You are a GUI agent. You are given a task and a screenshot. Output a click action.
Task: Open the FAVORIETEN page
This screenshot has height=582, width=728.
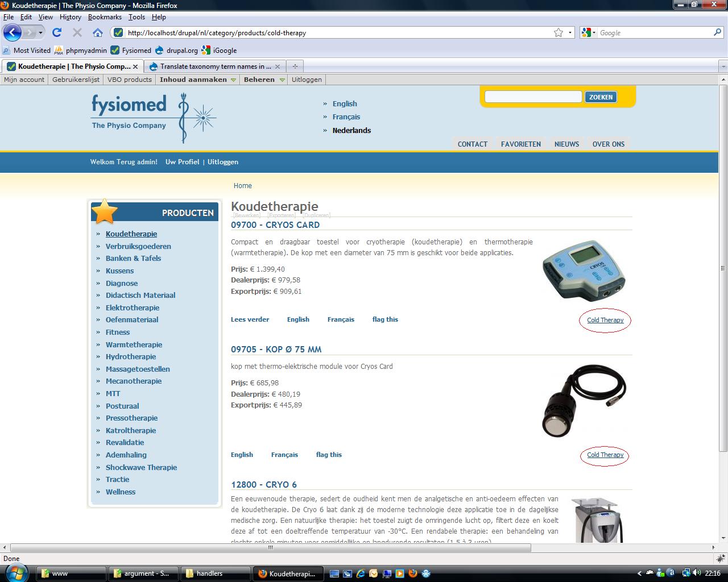[521, 144]
